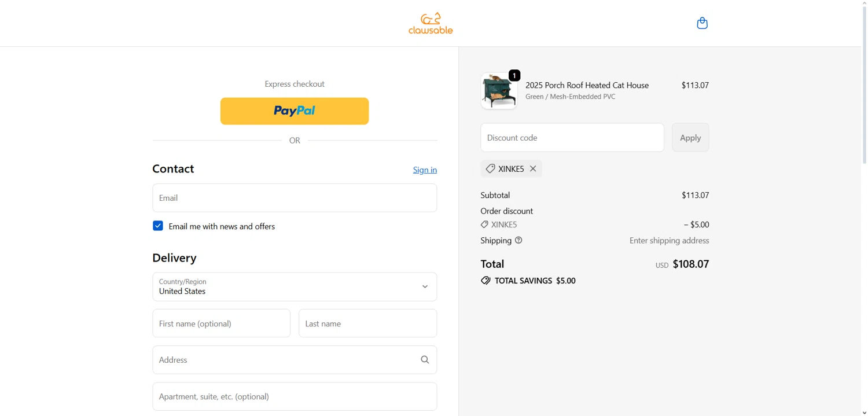The image size is (868, 416).
Task: Open the Country/Region dropdown
Action: point(295,287)
